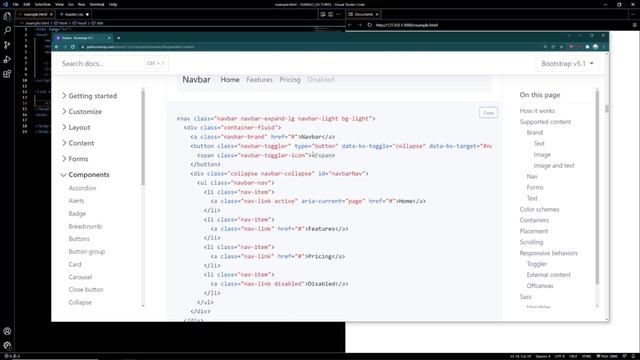Expand the Forms section
Screen dimensions: 640x360
point(75,159)
